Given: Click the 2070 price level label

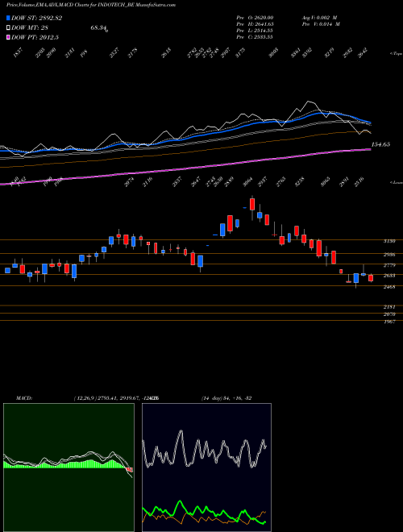Looking at the screenshot, I should click(389, 314).
